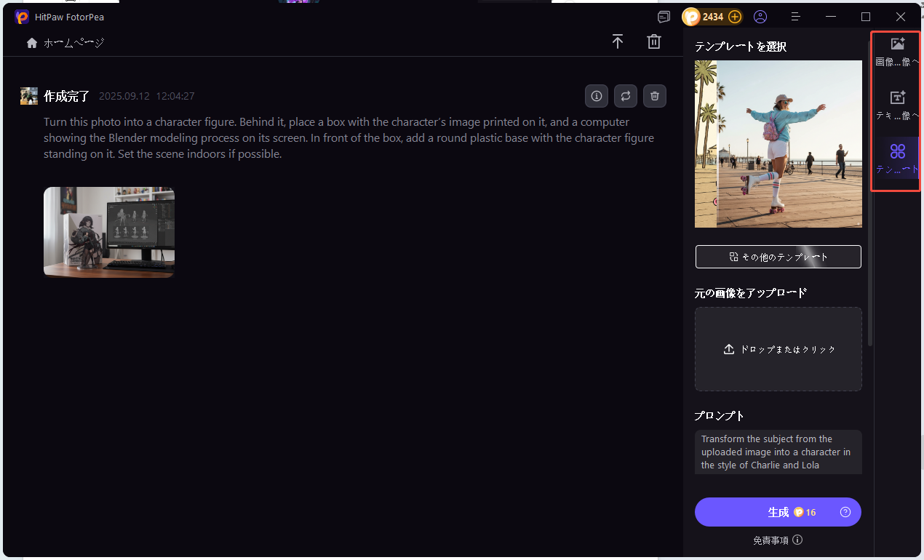This screenshot has height=560, width=924.
Task: Open the text-to-image tab in sidebar
Action: (898, 105)
